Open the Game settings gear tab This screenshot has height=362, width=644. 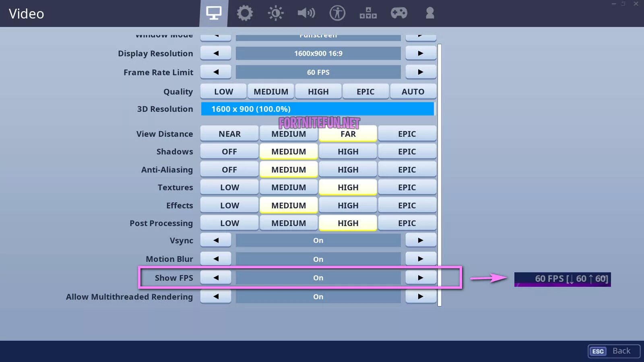245,13
